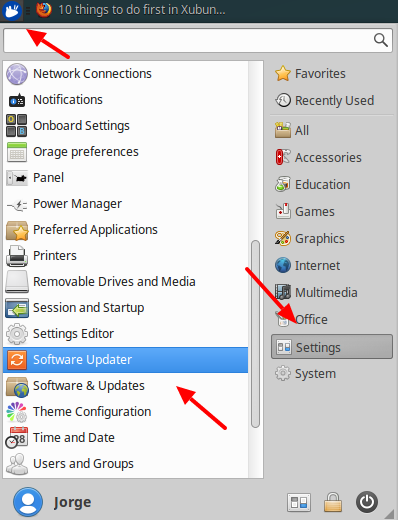Open All Settings from the bottom icon

point(299,502)
